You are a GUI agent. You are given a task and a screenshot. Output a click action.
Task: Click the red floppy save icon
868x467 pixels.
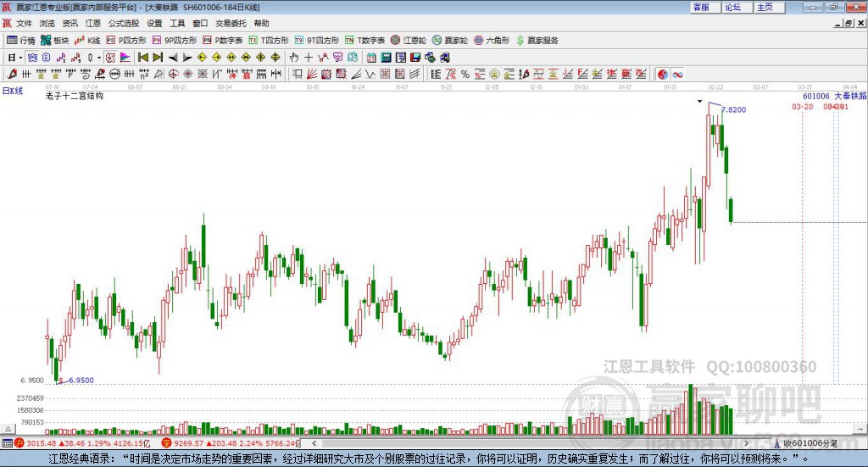(x=415, y=58)
